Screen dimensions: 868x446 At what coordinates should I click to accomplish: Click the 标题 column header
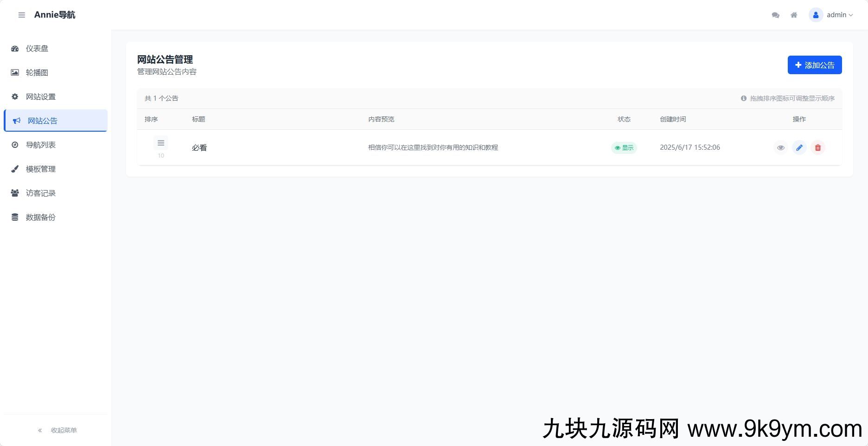click(x=198, y=119)
